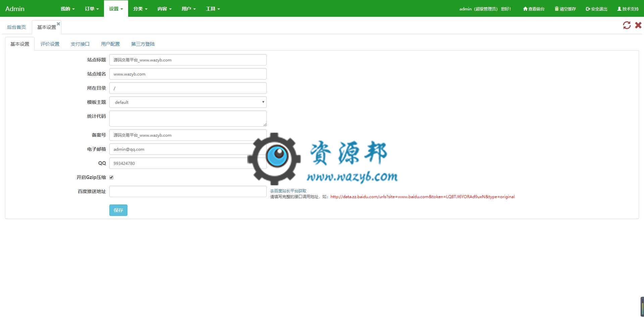Switch to 评价设置 tab
Image resolution: width=644 pixels, height=318 pixels.
[x=50, y=44]
